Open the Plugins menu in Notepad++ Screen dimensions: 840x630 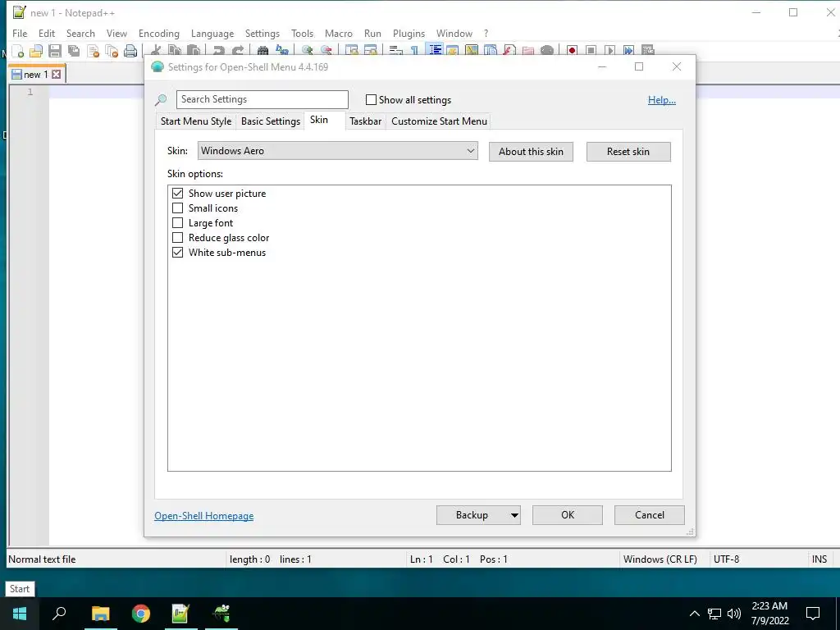tap(409, 33)
